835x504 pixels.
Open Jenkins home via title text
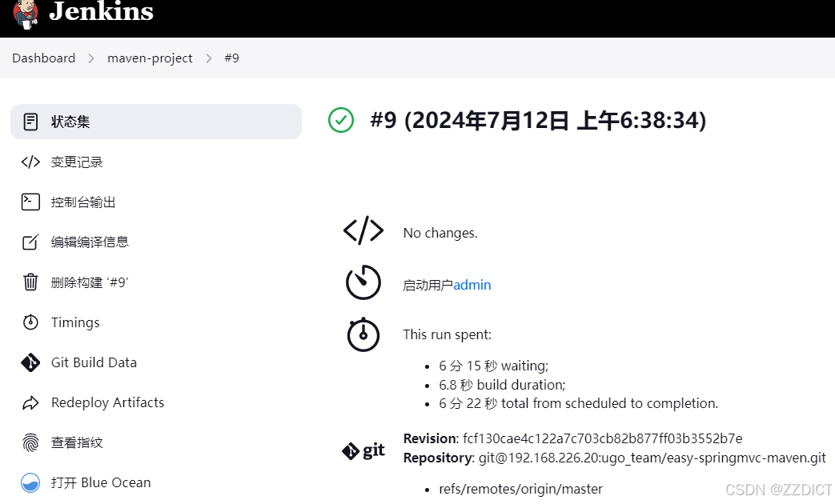(x=101, y=11)
